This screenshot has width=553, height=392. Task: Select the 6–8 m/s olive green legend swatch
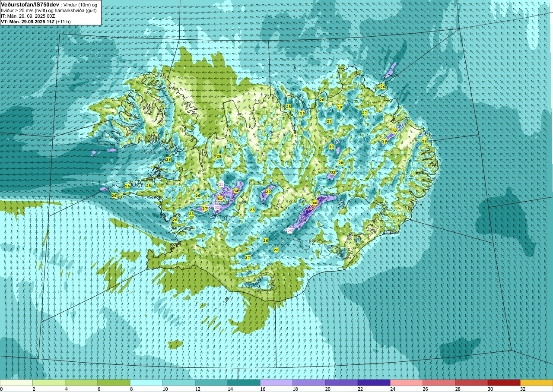tap(114, 383)
